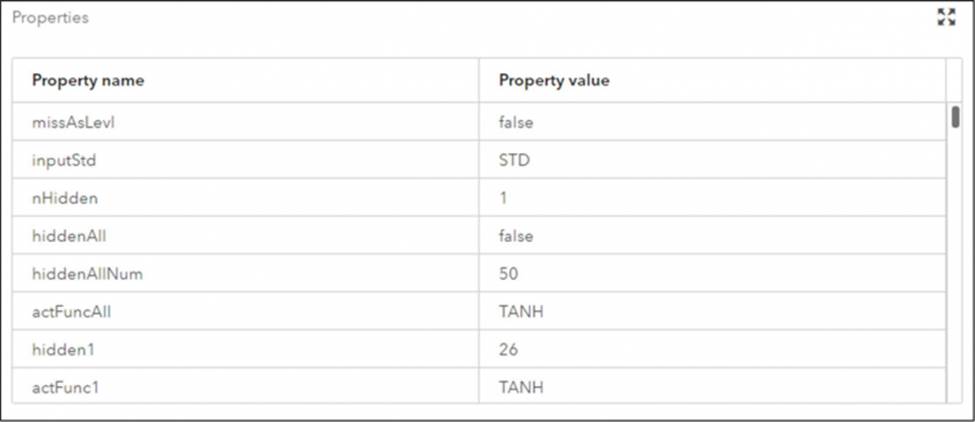Select the actFuncAll property name cell
Viewport: 975px width, 422px height.
point(246,311)
